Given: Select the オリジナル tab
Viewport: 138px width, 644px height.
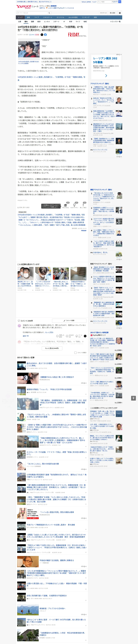Looking at the screenshot, I should click(60, 17).
